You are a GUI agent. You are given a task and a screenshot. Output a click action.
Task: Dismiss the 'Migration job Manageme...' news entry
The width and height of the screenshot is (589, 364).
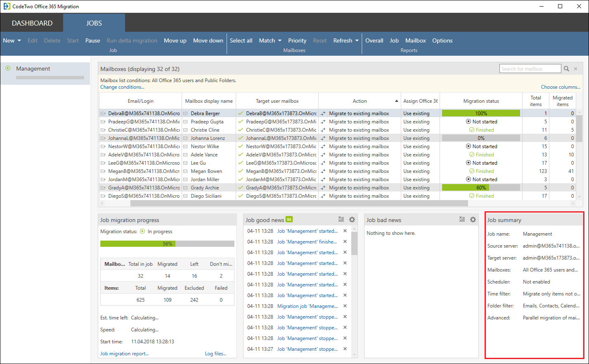pos(345,306)
